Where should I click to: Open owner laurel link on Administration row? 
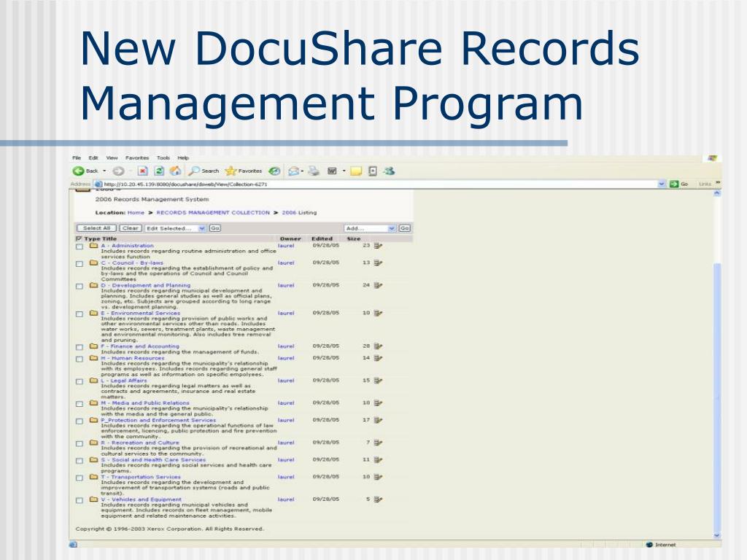pyautogui.click(x=286, y=246)
